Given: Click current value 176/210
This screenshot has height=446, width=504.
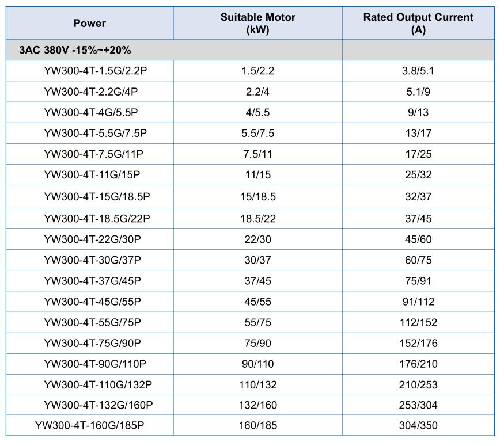Looking at the screenshot, I should 418,364.
